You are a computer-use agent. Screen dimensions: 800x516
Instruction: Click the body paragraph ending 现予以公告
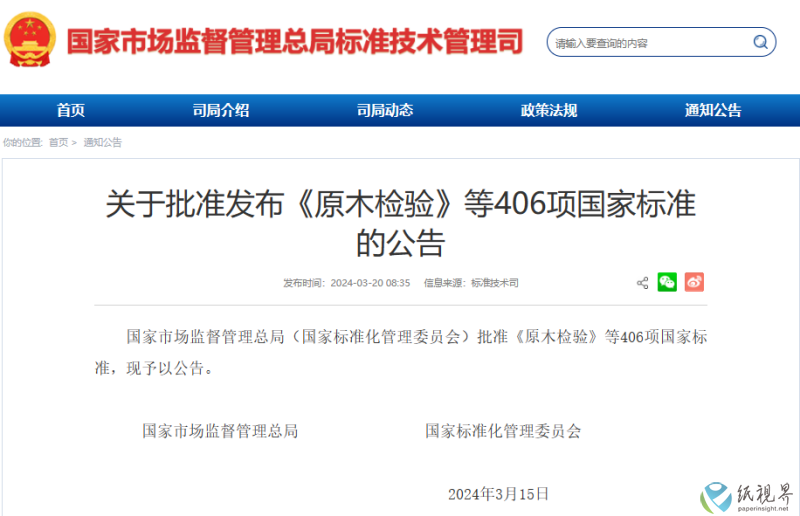coord(401,352)
